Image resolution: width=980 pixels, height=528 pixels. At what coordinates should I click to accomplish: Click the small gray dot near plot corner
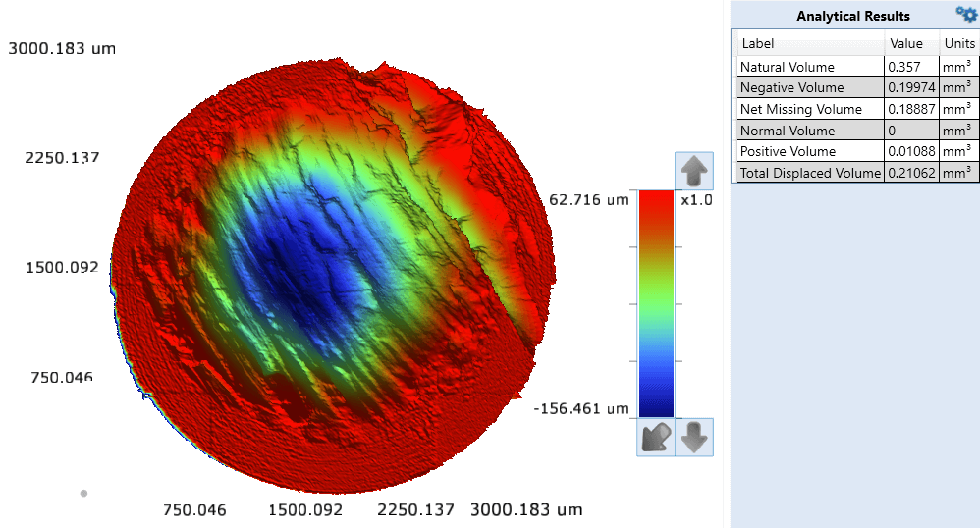tap(83, 493)
